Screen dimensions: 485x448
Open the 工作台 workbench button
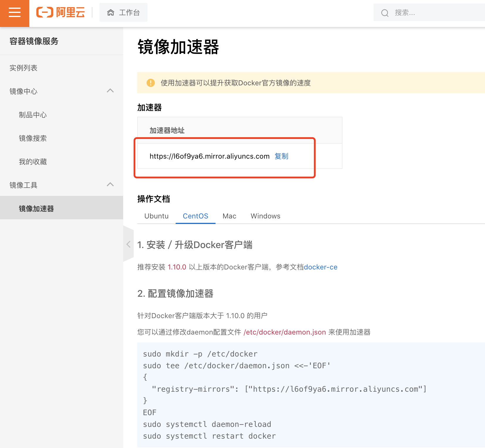tap(123, 13)
